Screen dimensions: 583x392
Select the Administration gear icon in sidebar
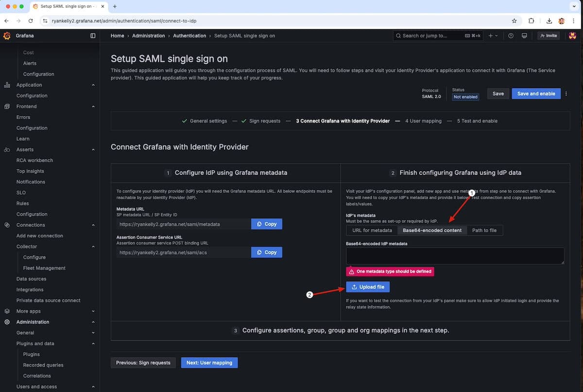[x=7, y=322]
